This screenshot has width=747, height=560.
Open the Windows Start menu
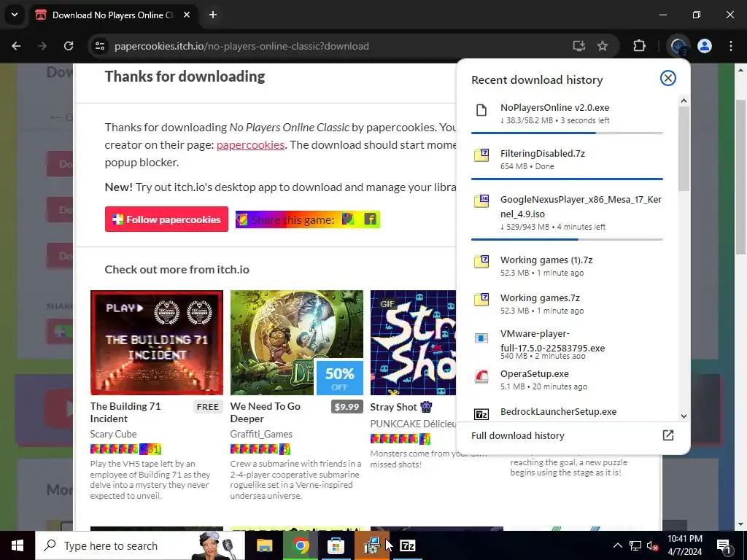coord(18,545)
